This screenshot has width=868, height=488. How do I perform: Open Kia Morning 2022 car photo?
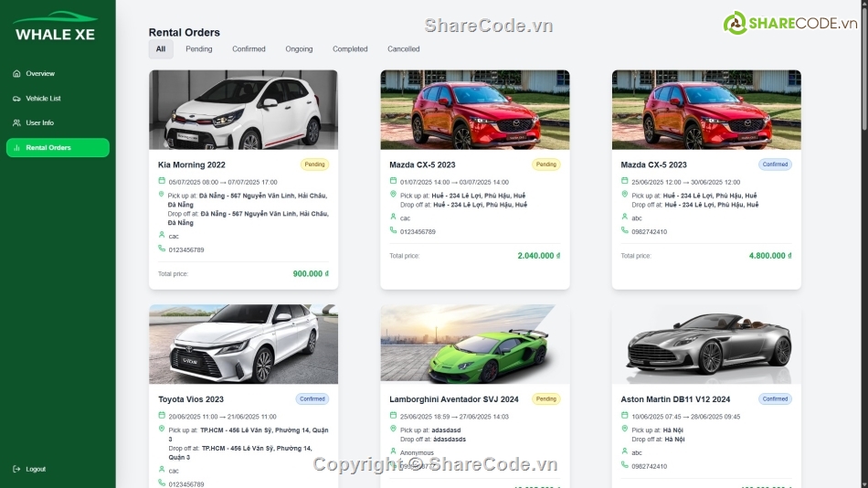coord(244,110)
